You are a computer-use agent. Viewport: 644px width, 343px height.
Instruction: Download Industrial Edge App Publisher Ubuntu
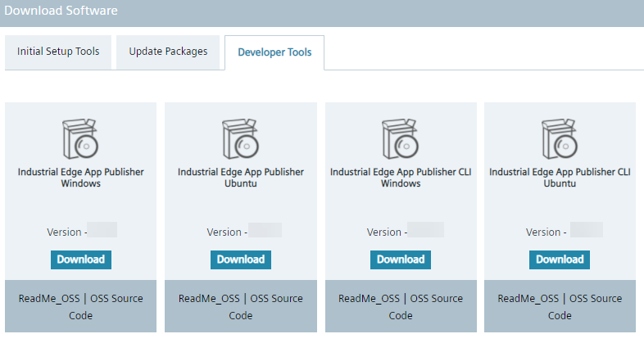(x=240, y=260)
